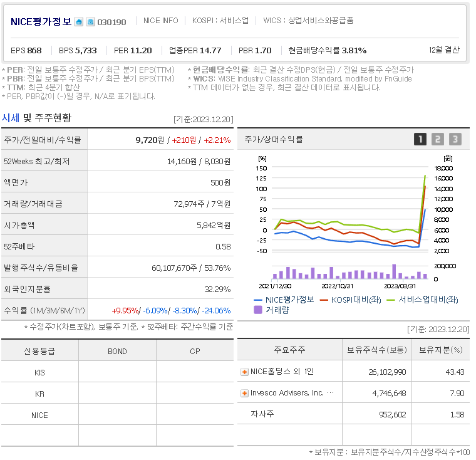Screen dimensions: 476x460
Task: Expand NICE홀딩스 외 1인 shareholder row
Action: click(x=244, y=372)
